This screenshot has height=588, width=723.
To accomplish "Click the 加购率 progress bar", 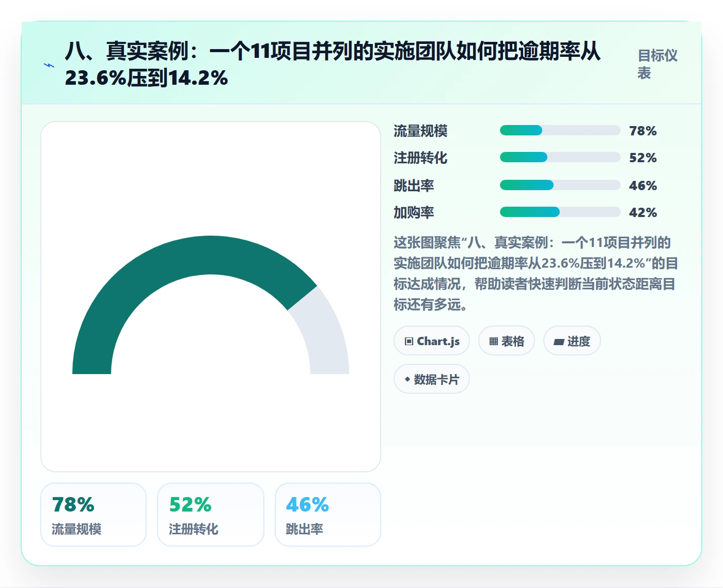I will tap(560, 212).
